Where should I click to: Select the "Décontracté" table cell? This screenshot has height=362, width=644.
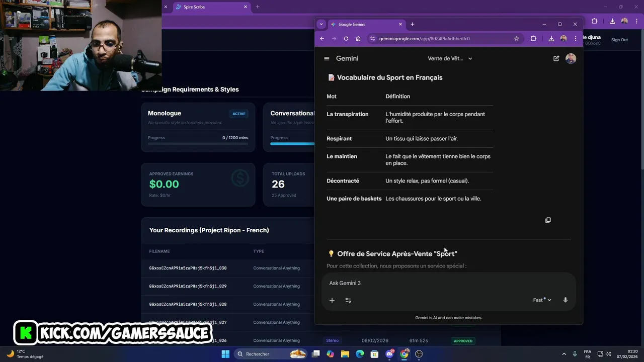click(343, 180)
